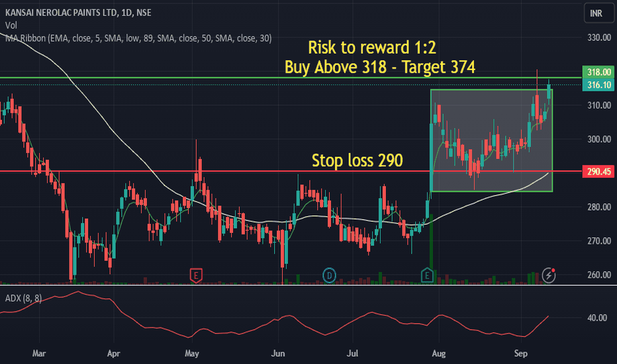Click the lightning bolt go-to-realtime icon
Image resolution: width=617 pixels, height=364 pixels.
point(549,275)
